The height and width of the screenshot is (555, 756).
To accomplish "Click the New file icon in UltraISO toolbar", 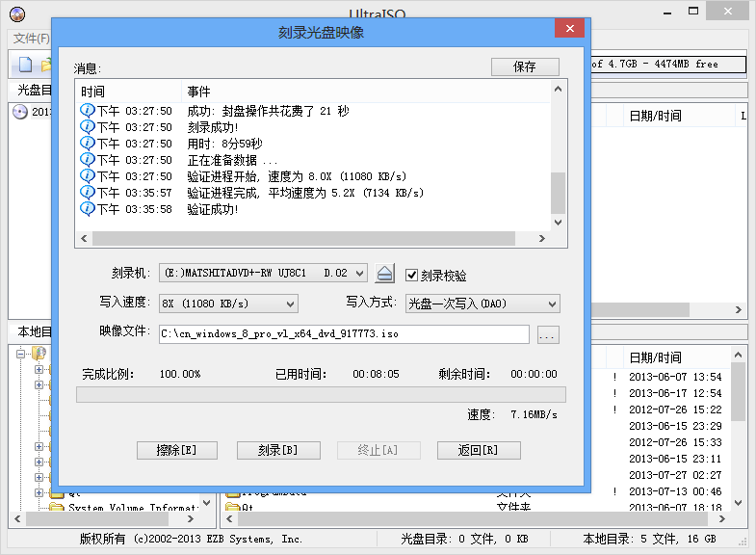I will coord(25,65).
